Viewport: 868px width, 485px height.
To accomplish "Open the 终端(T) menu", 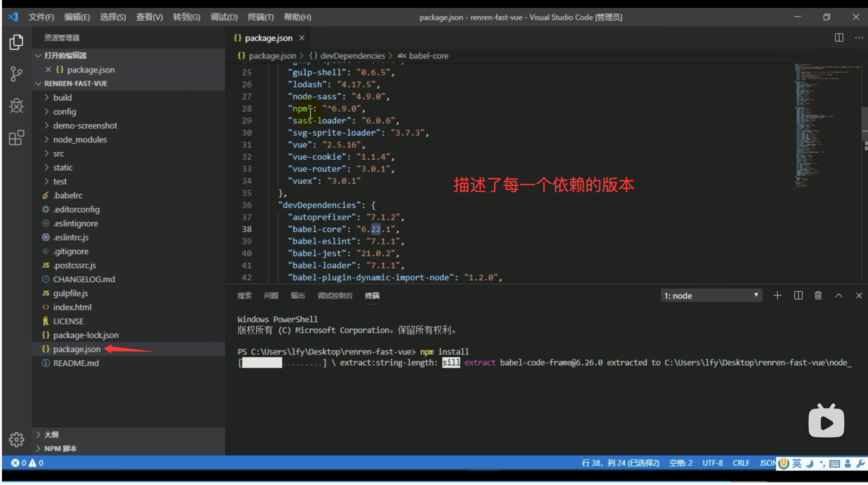I will tap(260, 17).
